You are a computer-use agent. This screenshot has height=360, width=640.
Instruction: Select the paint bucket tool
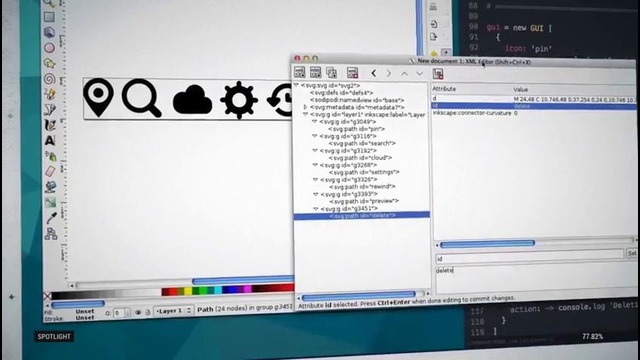(50, 187)
